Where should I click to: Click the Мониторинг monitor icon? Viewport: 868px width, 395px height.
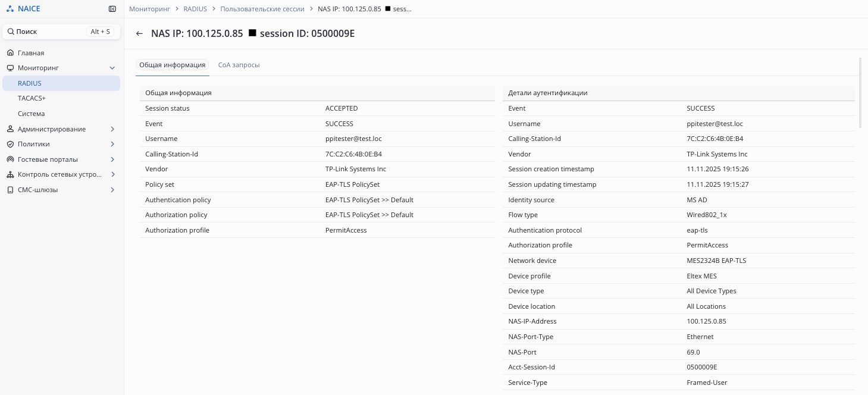coord(10,68)
